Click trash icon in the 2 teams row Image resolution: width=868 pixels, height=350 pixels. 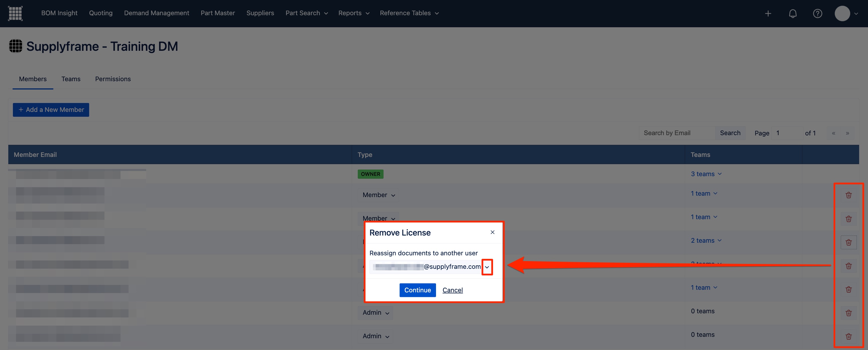click(x=849, y=242)
